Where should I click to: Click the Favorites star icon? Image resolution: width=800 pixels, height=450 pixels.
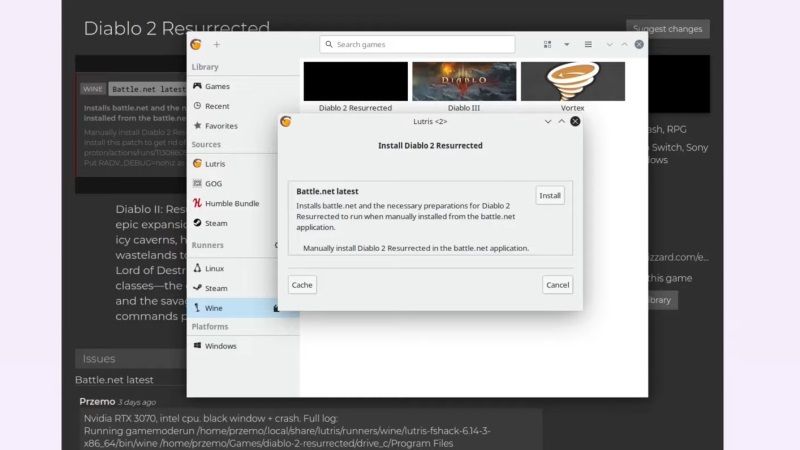[x=197, y=126]
